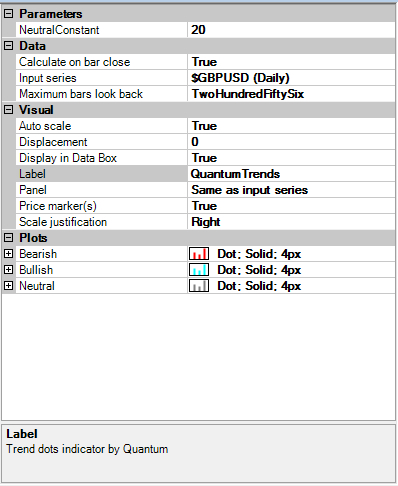Edit the NeutralConstant value field

pyautogui.click(x=292, y=30)
